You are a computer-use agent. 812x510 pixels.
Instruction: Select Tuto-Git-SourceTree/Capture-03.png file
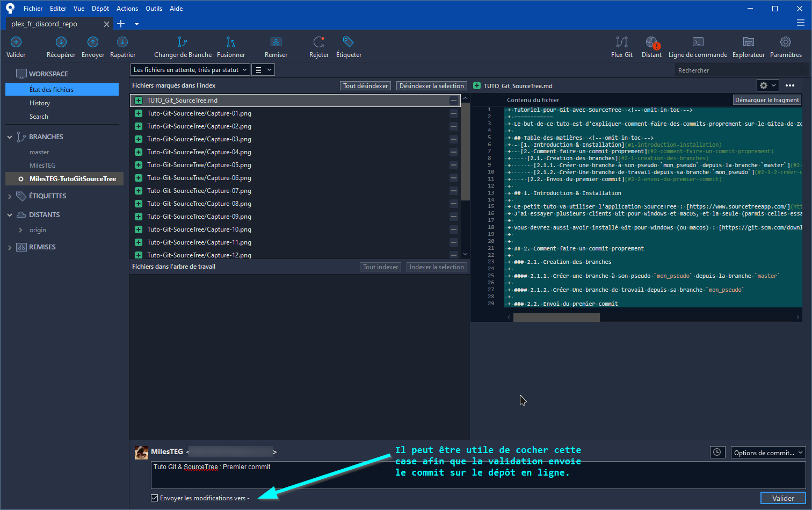pos(294,139)
